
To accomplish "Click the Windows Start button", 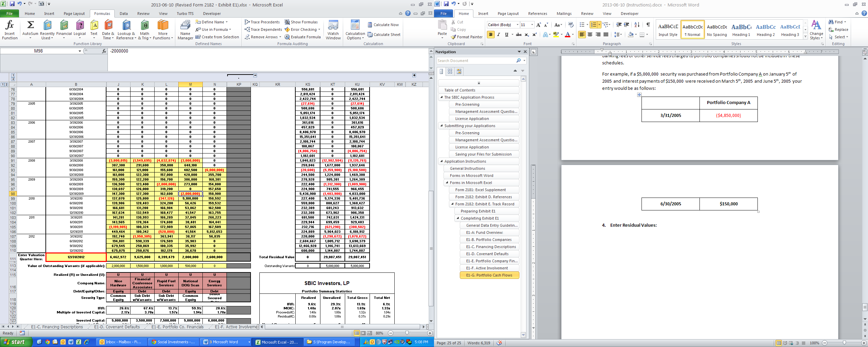I will tap(15, 342).
